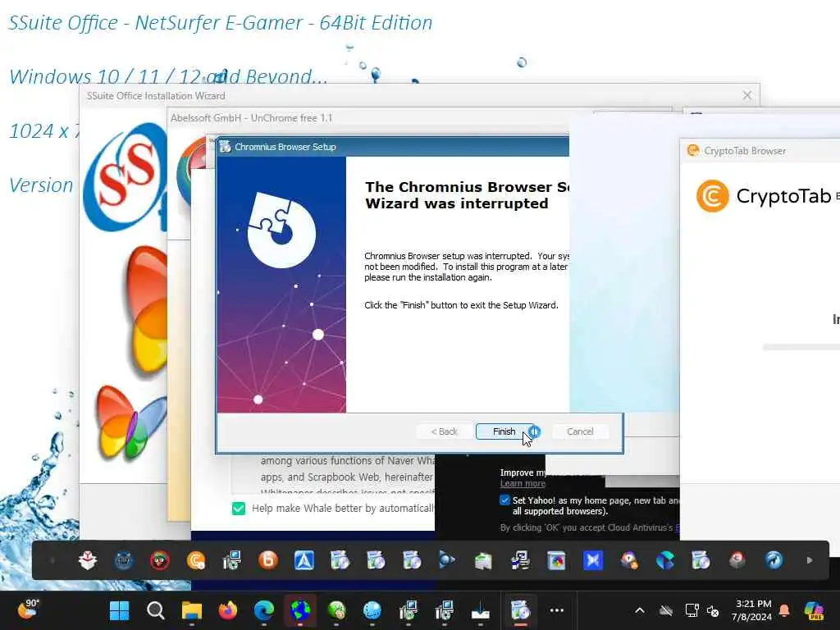
Task: Open the 'Learn more' link
Action: (523, 483)
